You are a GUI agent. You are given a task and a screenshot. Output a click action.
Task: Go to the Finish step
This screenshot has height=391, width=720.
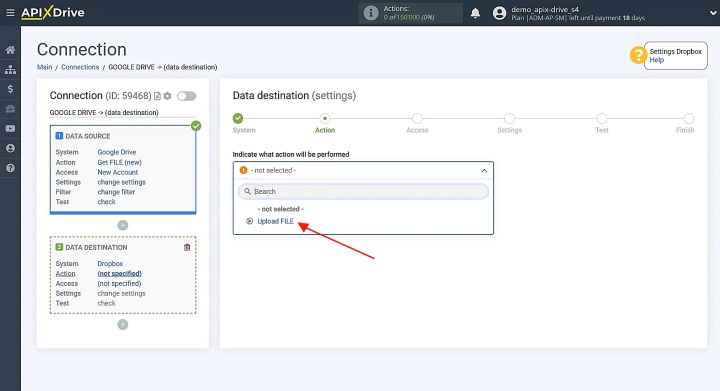(x=689, y=118)
